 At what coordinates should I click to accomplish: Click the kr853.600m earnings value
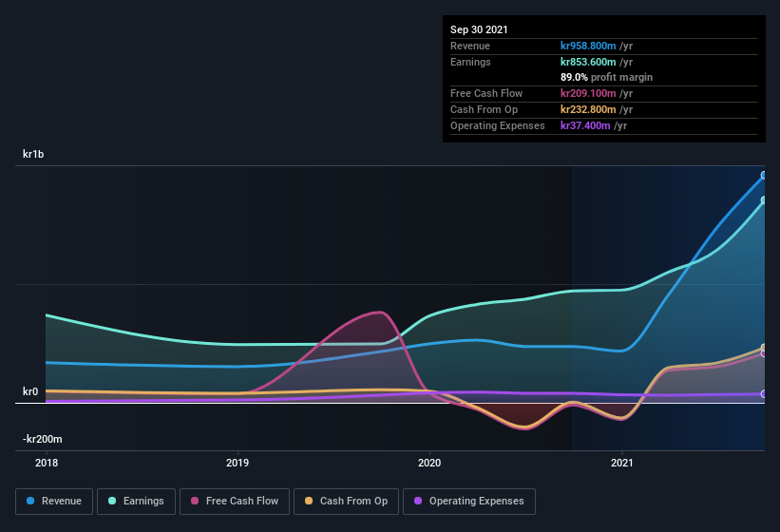588,62
